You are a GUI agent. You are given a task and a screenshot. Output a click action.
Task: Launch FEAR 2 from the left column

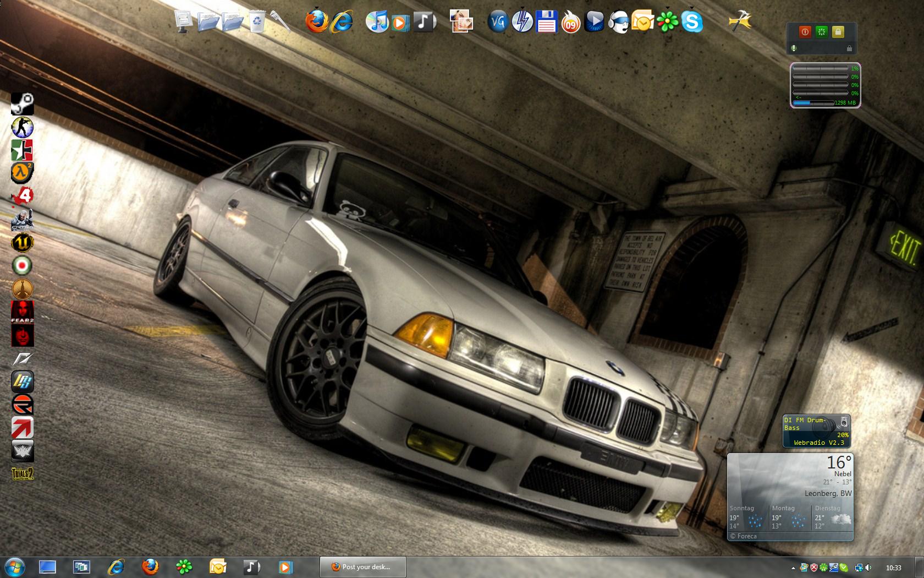[23, 312]
